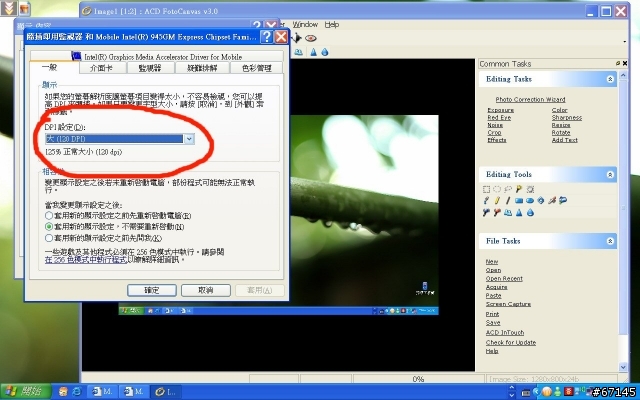Select the blur droplet tool in Editing Tools
640x400 pixels.
tap(530, 212)
